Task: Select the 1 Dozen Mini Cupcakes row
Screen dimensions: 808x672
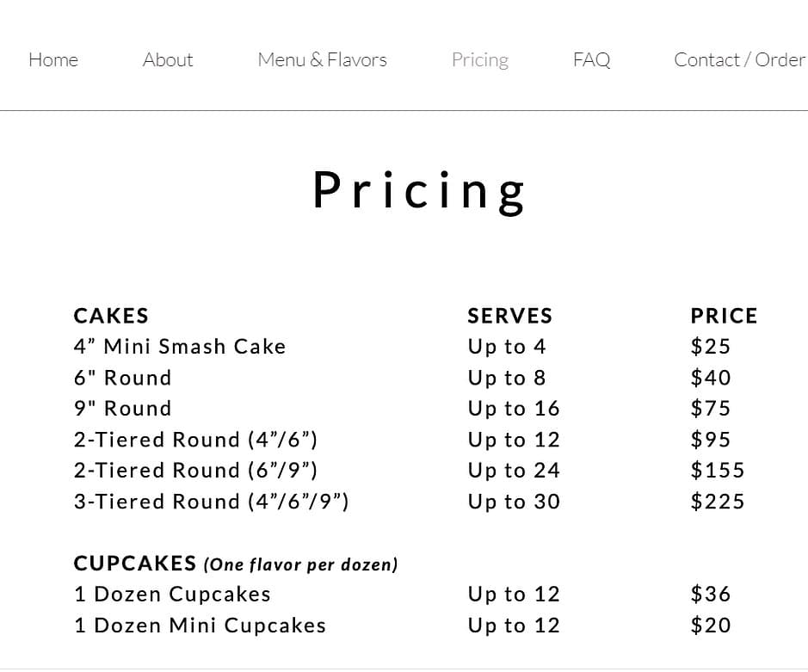Action: [x=199, y=625]
